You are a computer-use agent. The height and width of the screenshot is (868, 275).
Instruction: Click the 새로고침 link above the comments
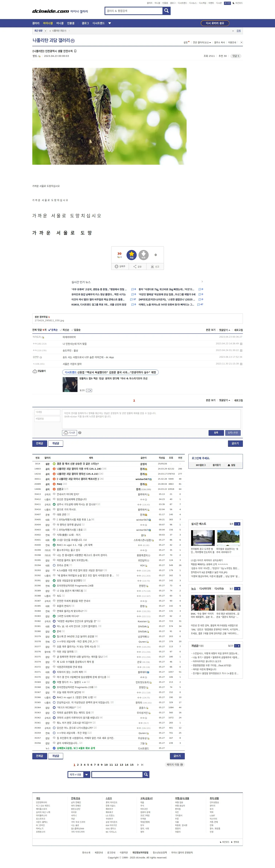[238, 330]
